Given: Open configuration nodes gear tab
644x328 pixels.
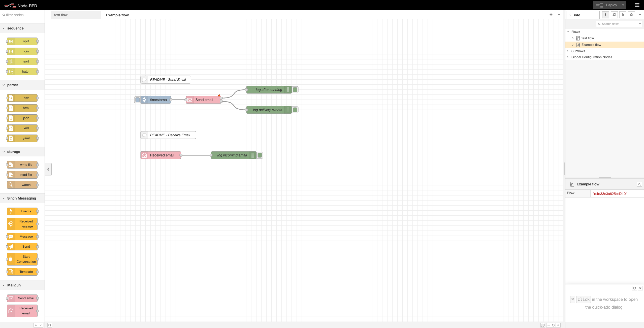Looking at the screenshot, I should pyautogui.click(x=631, y=15).
